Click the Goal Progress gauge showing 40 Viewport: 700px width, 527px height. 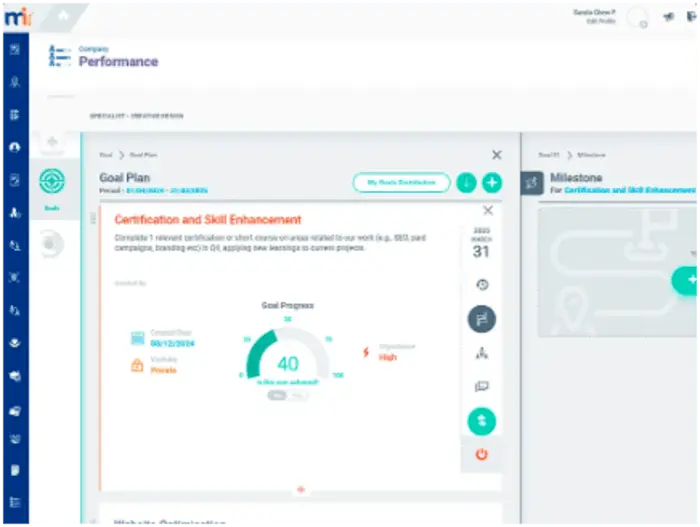point(288,354)
